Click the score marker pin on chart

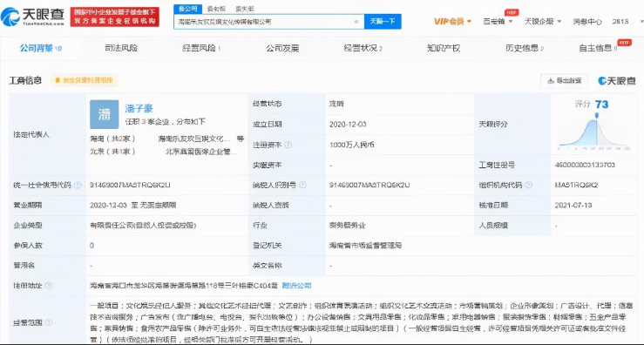click(596, 115)
